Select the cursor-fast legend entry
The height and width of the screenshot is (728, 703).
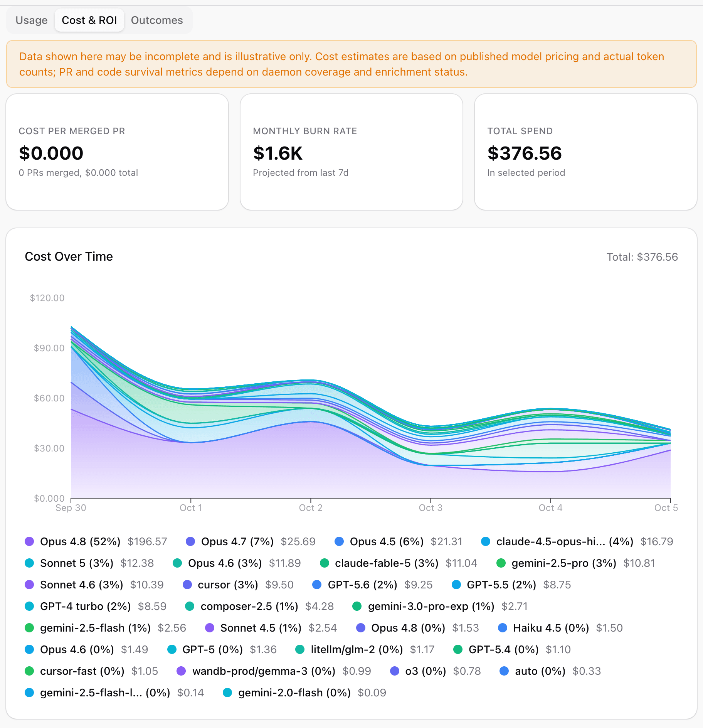click(91, 671)
